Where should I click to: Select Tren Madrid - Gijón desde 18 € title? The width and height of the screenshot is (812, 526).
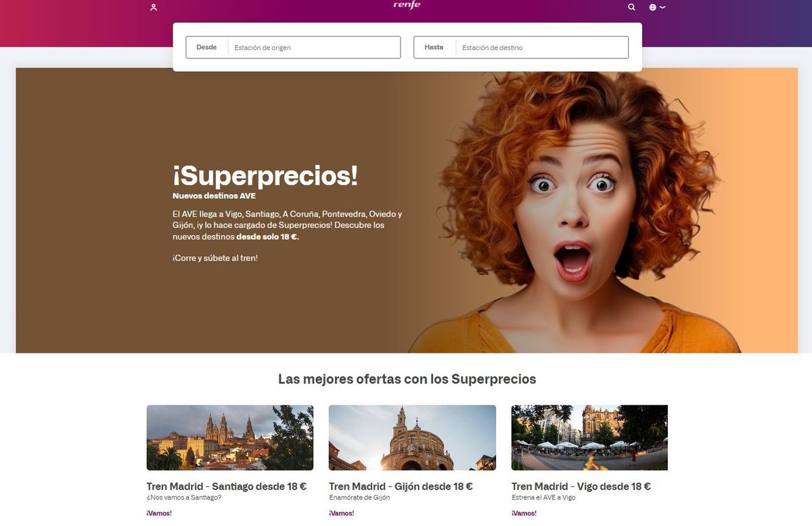401,486
